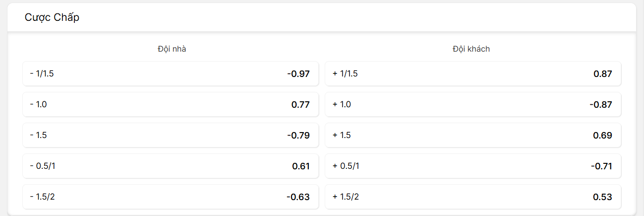Choose away handicap +1.0 odds -0.87
The width and height of the screenshot is (644, 216).
coord(473,105)
